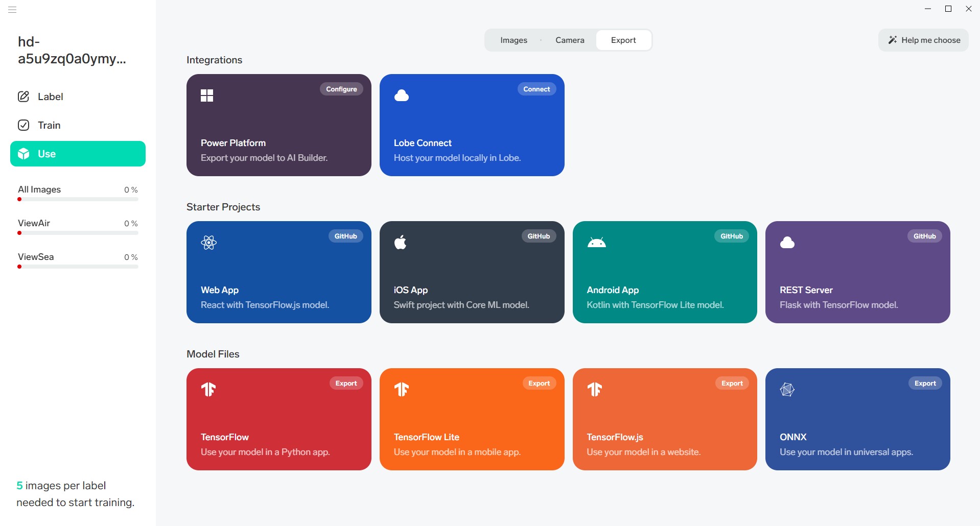Click the React atom icon on Web App
The height and width of the screenshot is (526, 980).
coord(208,243)
